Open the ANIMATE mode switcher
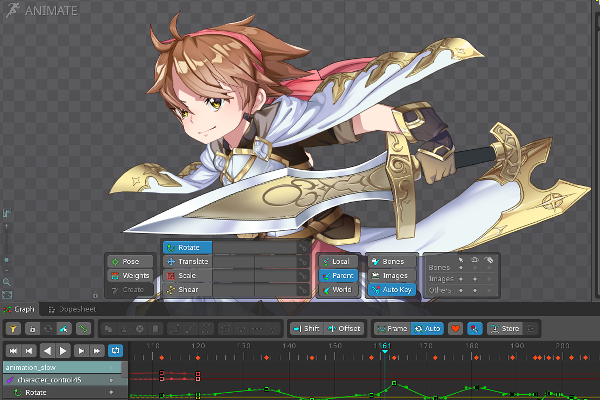The height and width of the screenshot is (400, 600). tap(42, 10)
